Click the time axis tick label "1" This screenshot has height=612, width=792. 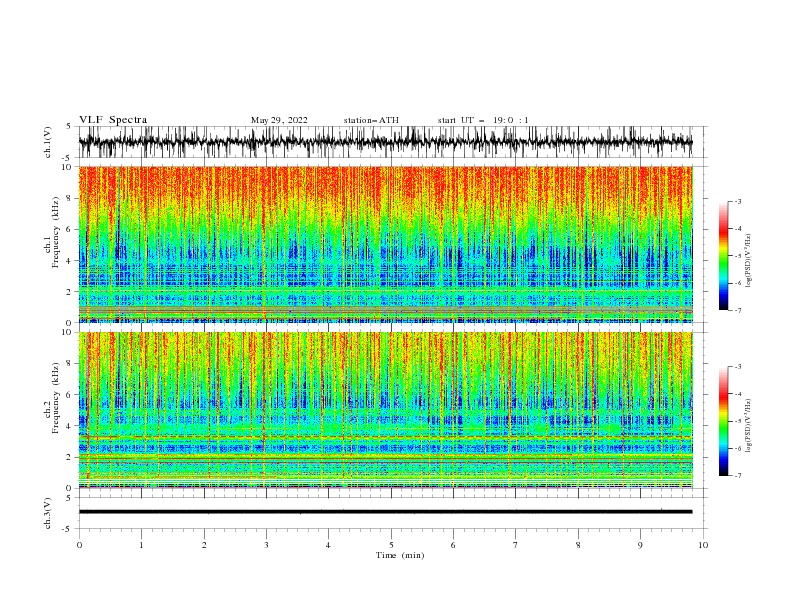pos(141,545)
